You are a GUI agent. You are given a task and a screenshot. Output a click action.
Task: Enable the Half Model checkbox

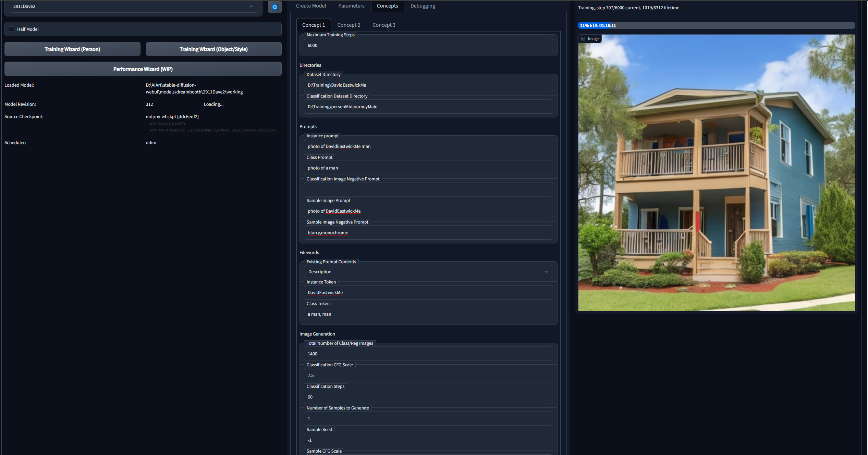click(12, 29)
